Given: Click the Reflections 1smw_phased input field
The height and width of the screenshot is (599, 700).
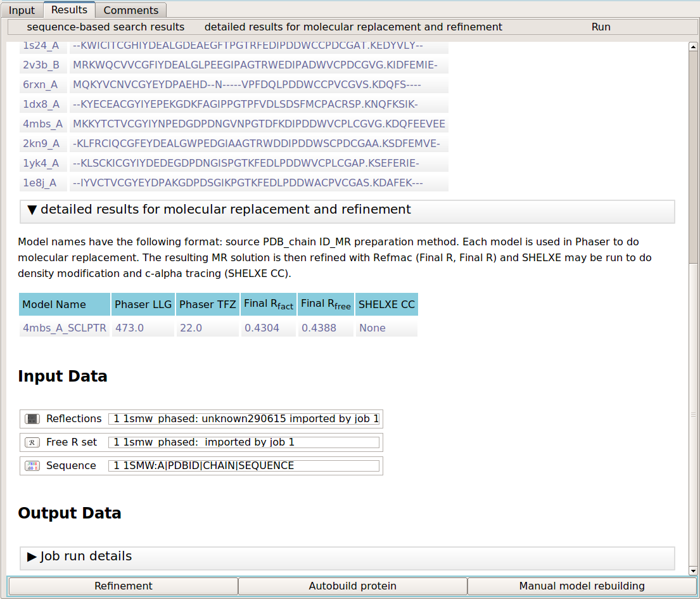Looking at the screenshot, I should tap(244, 419).
